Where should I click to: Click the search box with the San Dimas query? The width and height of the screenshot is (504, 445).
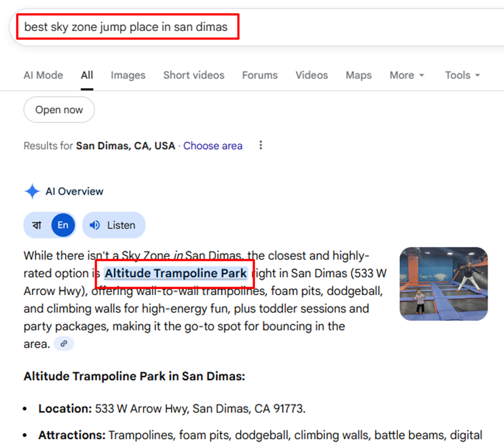tap(257, 27)
